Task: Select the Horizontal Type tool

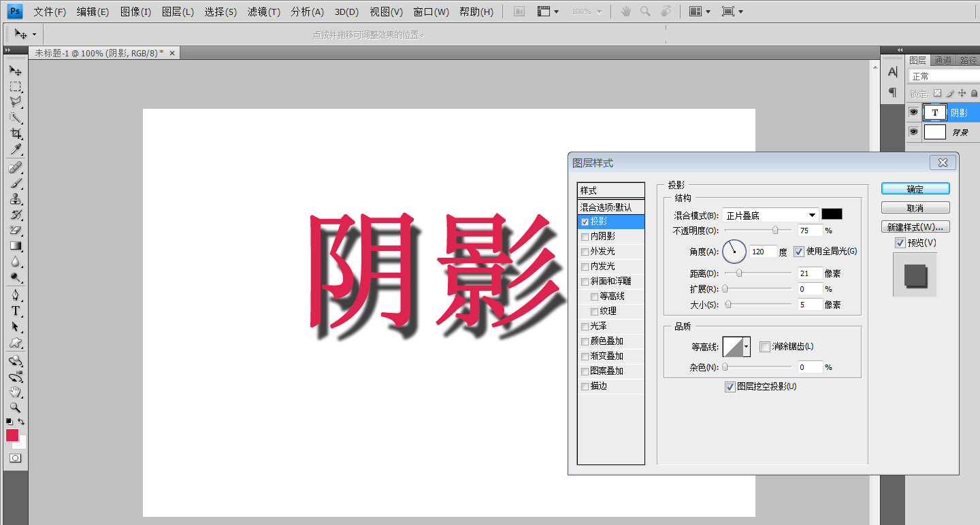Action: pyautogui.click(x=15, y=311)
